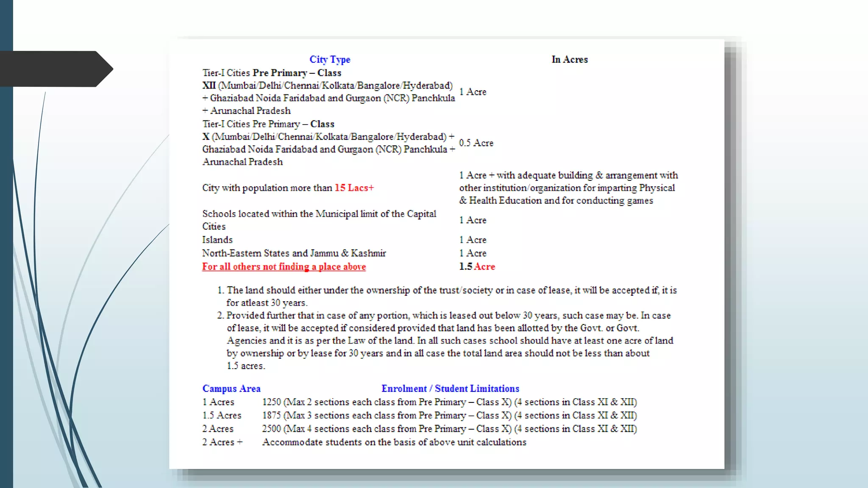
Task: Click 'North-Eastern States and Jammu & Kashmir' row
Action: (x=294, y=253)
